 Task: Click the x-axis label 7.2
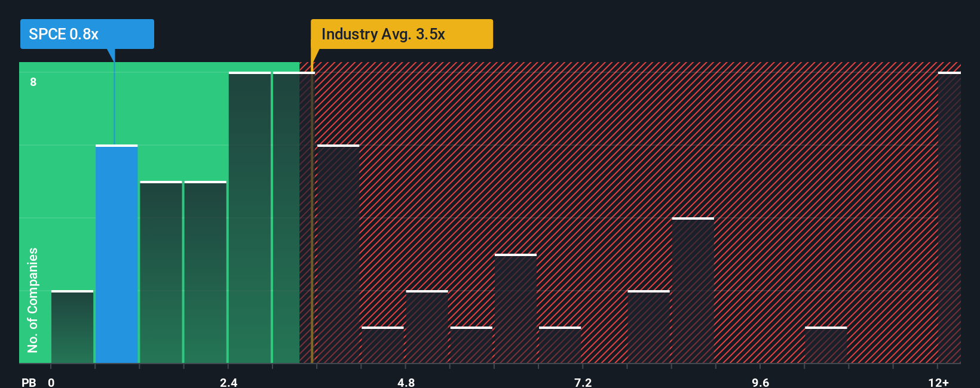(x=583, y=382)
